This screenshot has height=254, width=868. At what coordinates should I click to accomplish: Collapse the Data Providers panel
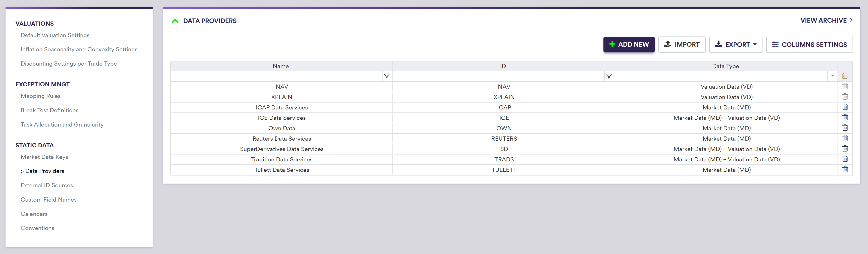175,21
